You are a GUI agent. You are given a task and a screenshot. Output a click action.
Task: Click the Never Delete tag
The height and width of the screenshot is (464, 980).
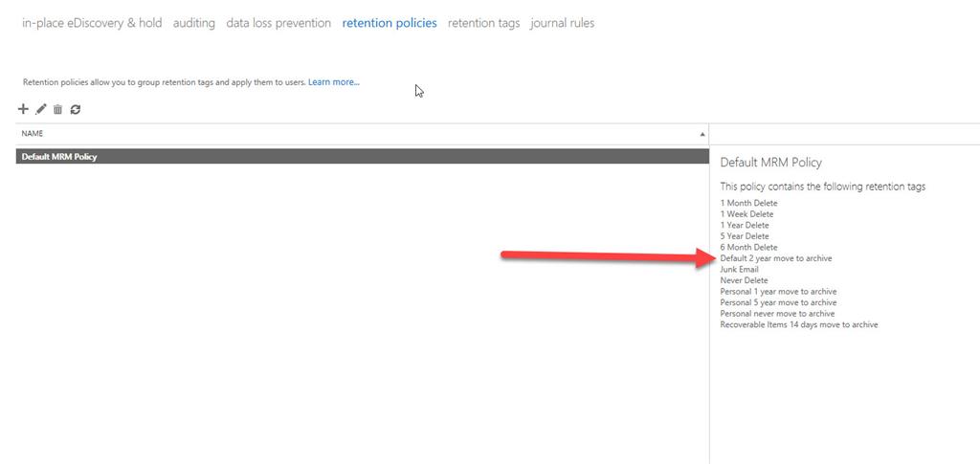pyautogui.click(x=744, y=280)
